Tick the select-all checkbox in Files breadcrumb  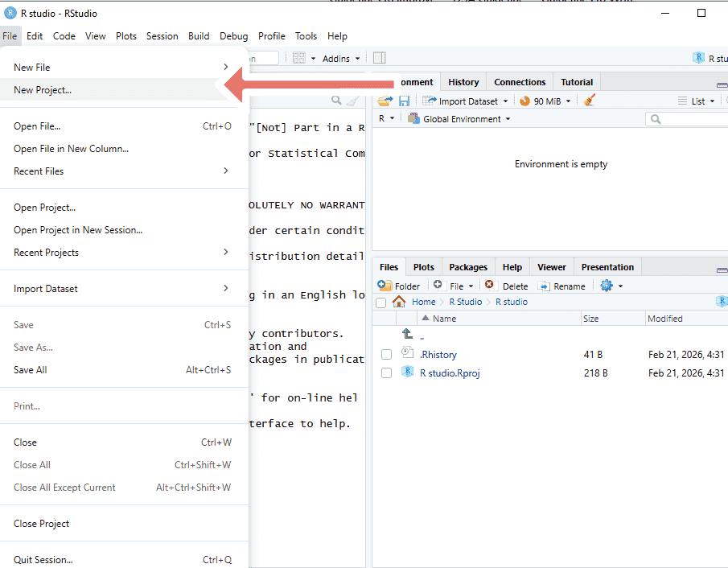click(x=380, y=303)
